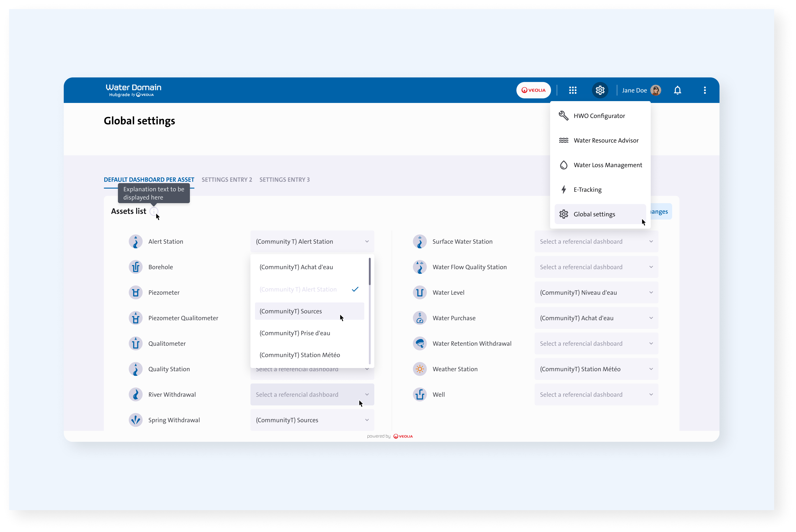Screen dimensions: 796x532
Task: Click the Veolia logo pill in header
Action: click(533, 90)
